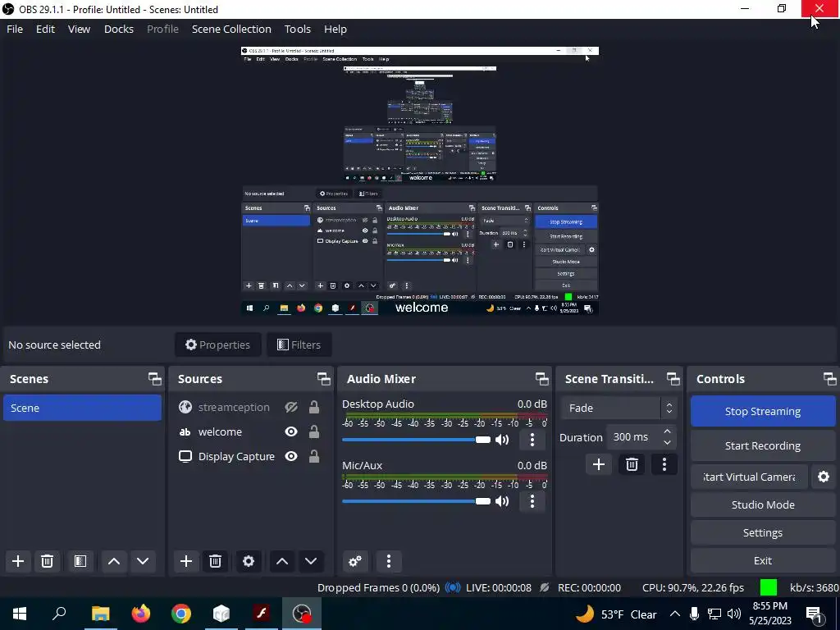Move source up arrow
This screenshot has width=840, height=630.
[282, 561]
